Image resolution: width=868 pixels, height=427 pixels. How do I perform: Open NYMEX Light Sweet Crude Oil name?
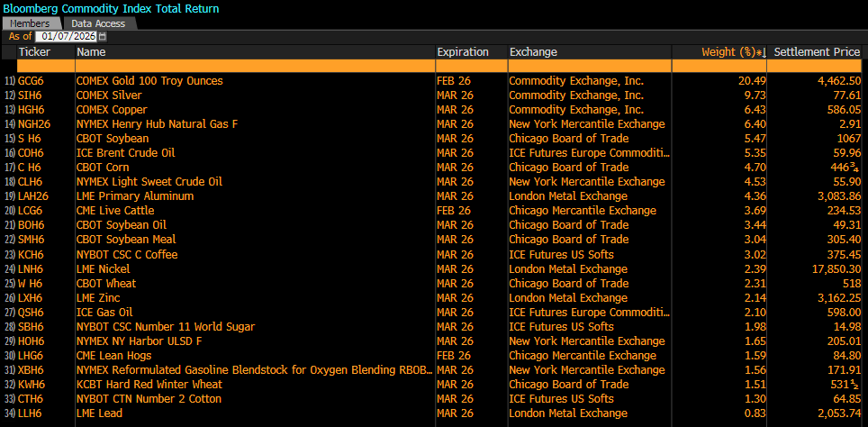click(x=149, y=182)
